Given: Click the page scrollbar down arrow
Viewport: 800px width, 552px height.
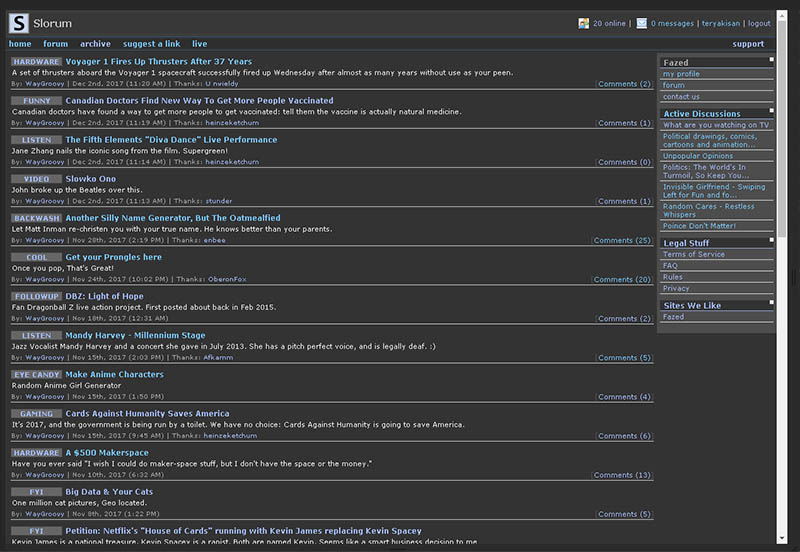Looking at the screenshot, I should pos(782,538).
